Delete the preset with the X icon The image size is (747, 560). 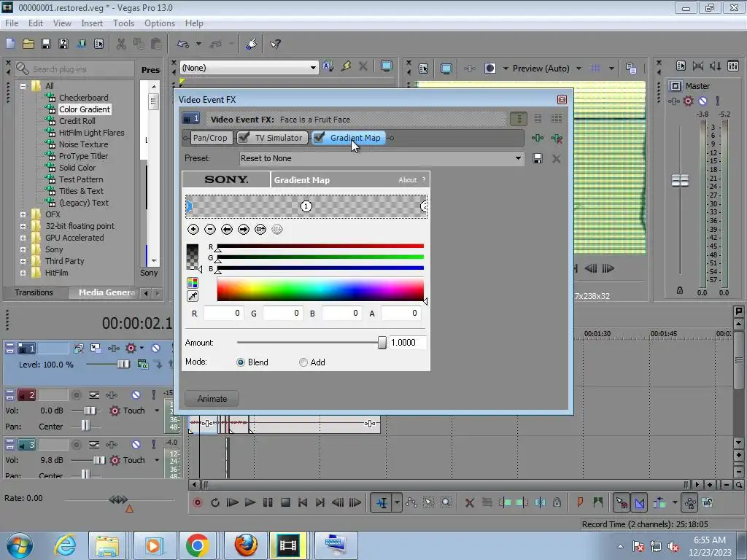point(556,158)
